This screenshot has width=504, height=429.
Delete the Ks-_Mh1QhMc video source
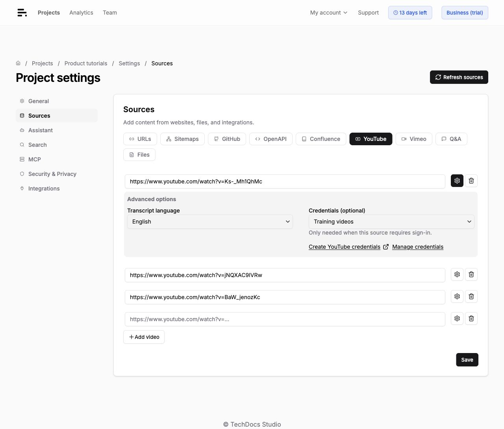pos(471,181)
